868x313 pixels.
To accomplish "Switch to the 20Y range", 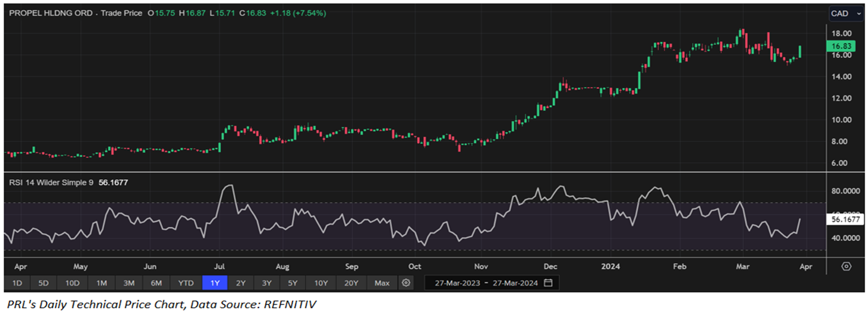I will click(x=351, y=283).
